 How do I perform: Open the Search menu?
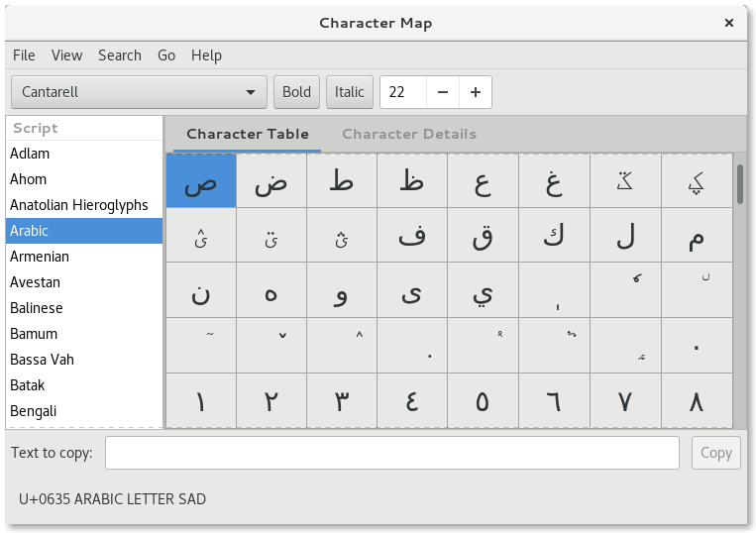[x=119, y=55]
